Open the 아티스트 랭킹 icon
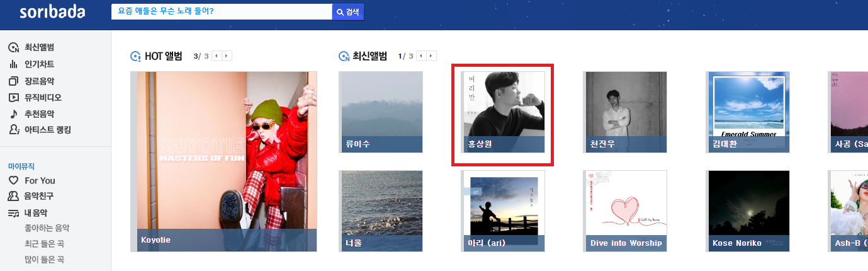 (x=13, y=130)
